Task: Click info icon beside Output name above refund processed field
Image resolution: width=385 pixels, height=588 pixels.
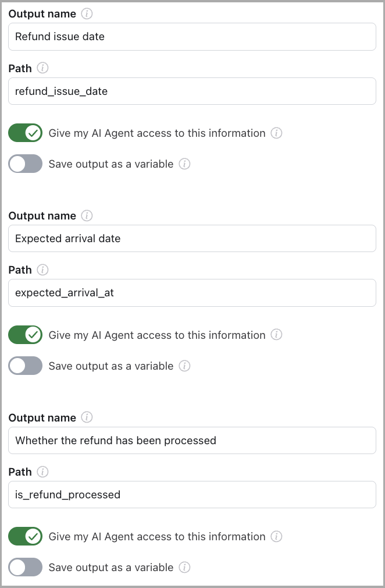Action: [x=87, y=417]
